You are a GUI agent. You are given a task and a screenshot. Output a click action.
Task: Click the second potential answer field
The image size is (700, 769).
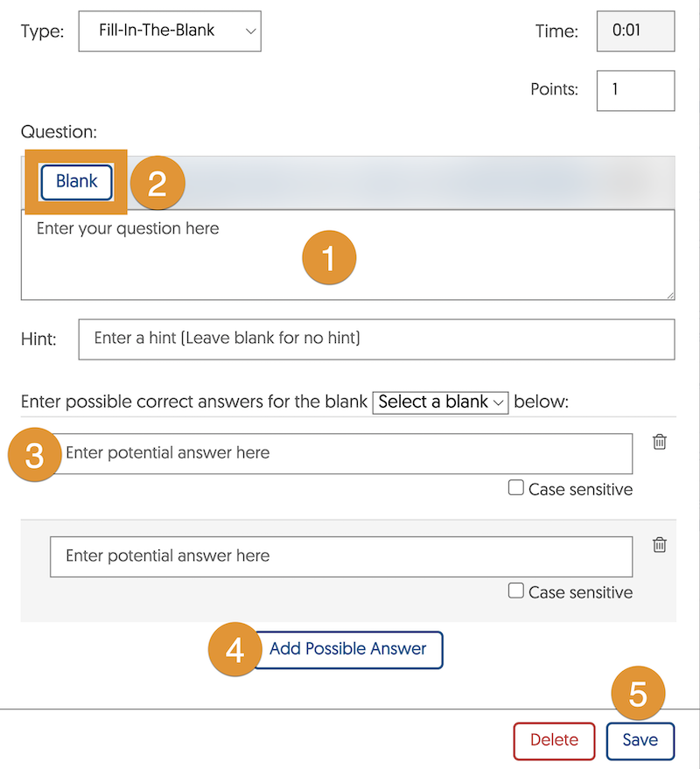click(x=341, y=556)
